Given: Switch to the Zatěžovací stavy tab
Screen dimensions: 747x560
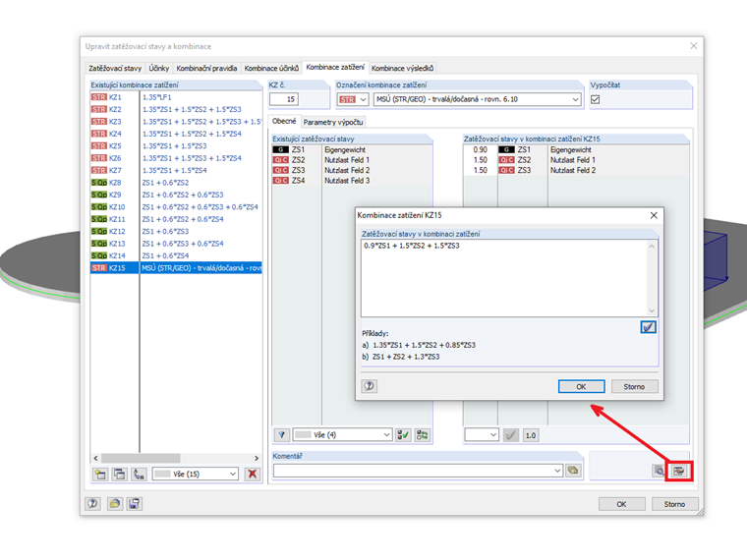Looking at the screenshot, I should [x=115, y=68].
